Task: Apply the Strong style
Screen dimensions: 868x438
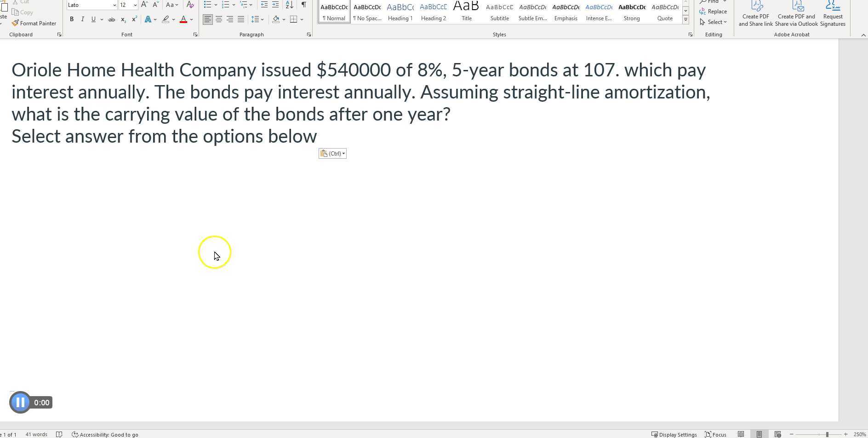Action: pyautogui.click(x=632, y=12)
